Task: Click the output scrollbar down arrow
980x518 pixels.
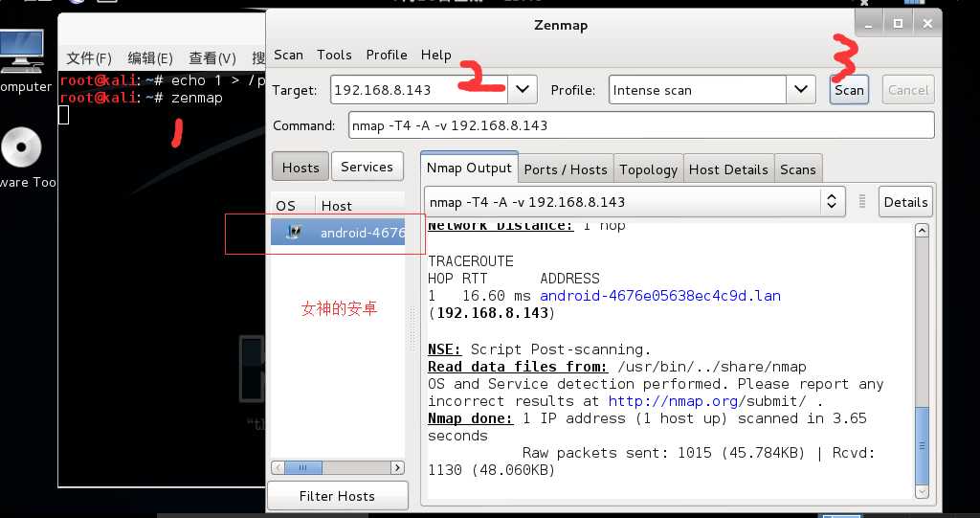Action: [x=922, y=492]
